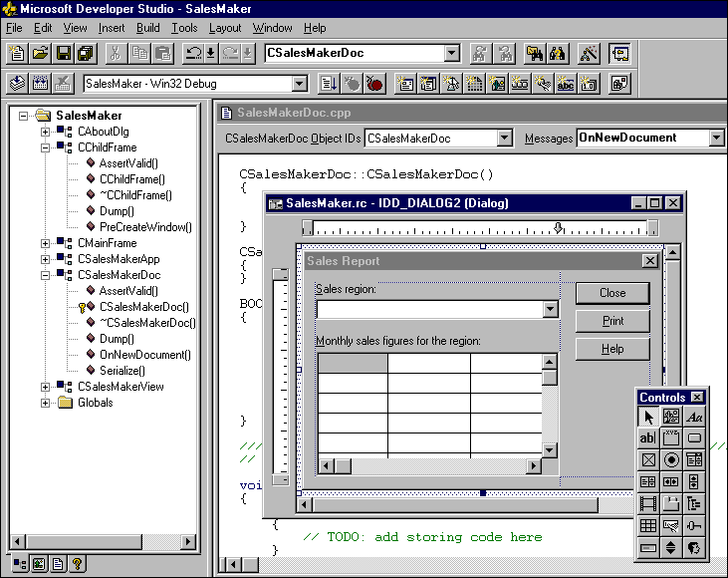
Task: Expand the CAboutDlg class node
Action: coord(45,132)
